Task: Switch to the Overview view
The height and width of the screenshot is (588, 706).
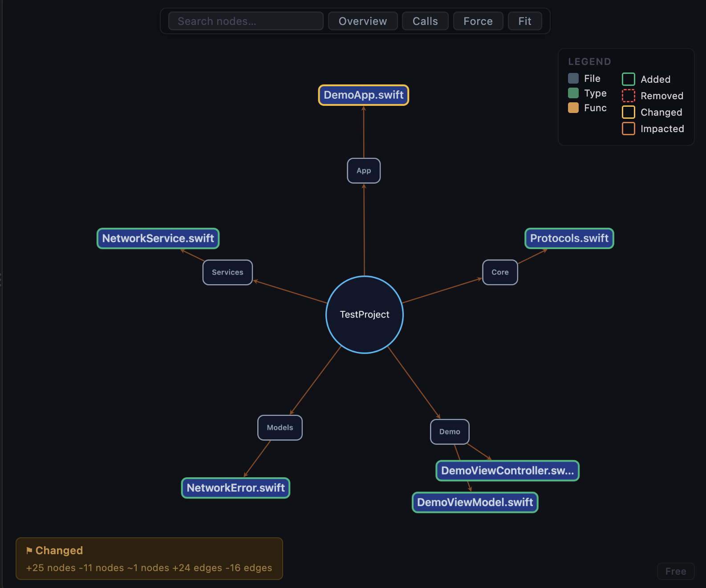Action: coord(363,21)
